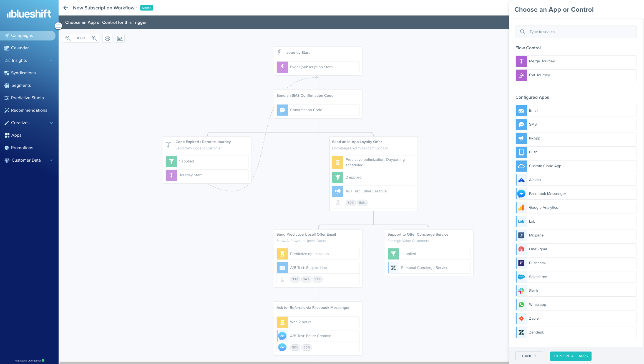
Task: Choose the Google Analytics app icon
Action: point(521,208)
